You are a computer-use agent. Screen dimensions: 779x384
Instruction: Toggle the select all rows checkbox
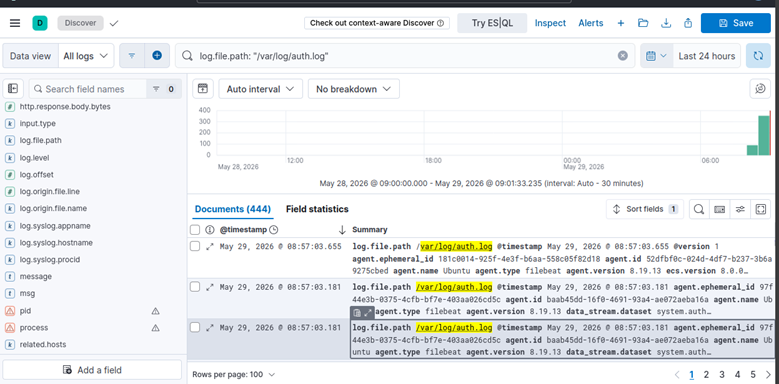[195, 230]
